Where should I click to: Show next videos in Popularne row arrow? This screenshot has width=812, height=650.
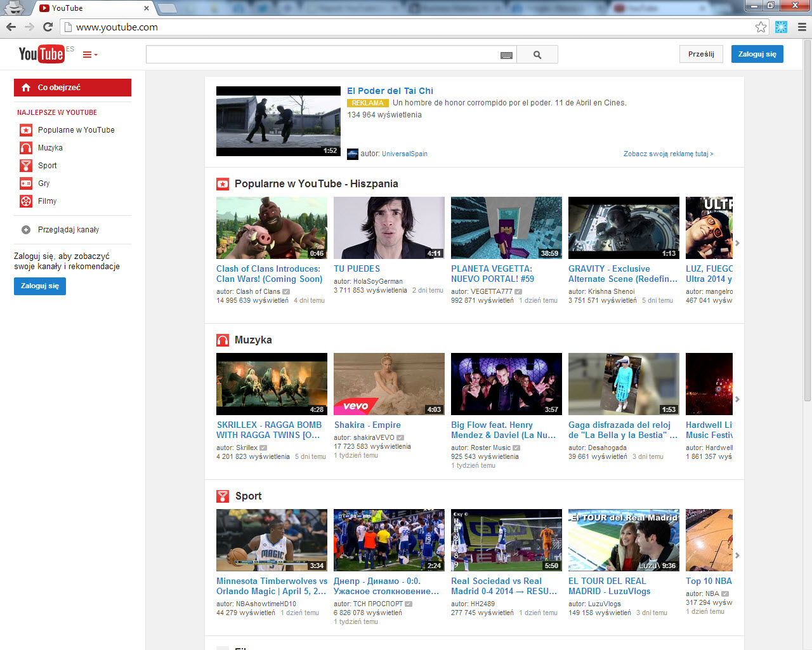[x=737, y=243]
